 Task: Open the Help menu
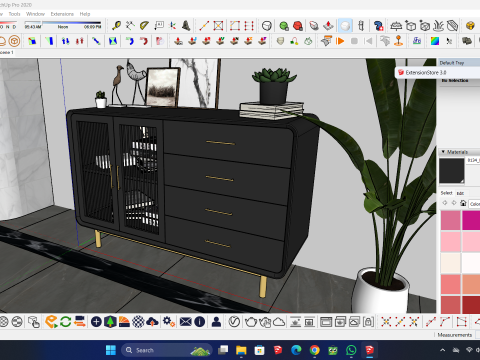pyautogui.click(x=85, y=14)
